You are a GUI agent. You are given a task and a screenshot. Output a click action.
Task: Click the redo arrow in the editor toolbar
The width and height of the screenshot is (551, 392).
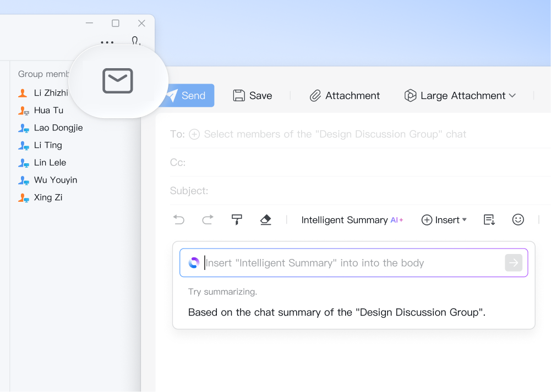pos(208,220)
